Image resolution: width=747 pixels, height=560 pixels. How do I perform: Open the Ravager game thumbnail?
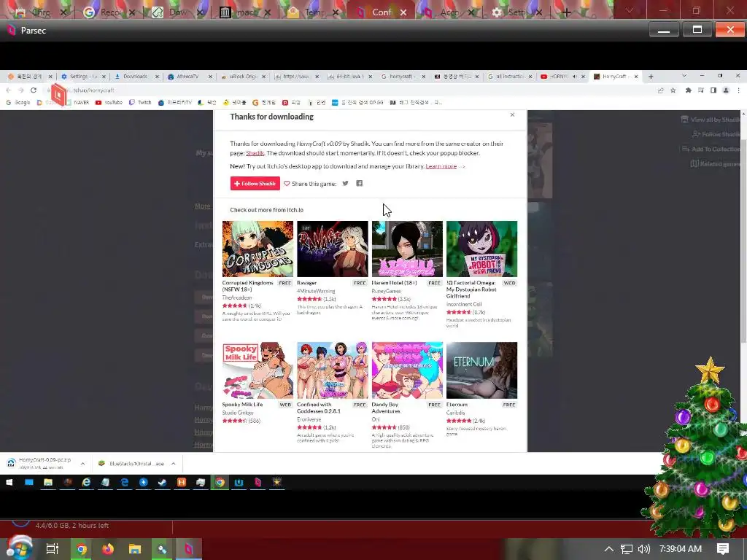click(333, 249)
